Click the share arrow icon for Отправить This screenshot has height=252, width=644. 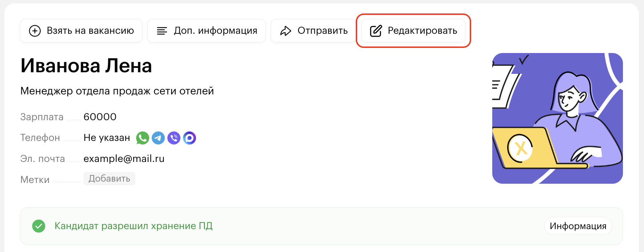click(286, 31)
